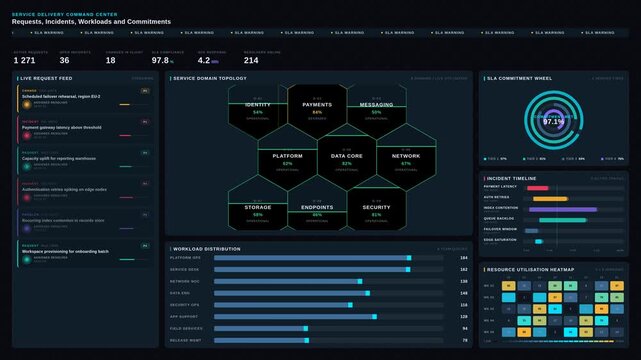Click the Workspace provisioning card progress bar
Screen dimensions: 641x360
pos(134,259)
